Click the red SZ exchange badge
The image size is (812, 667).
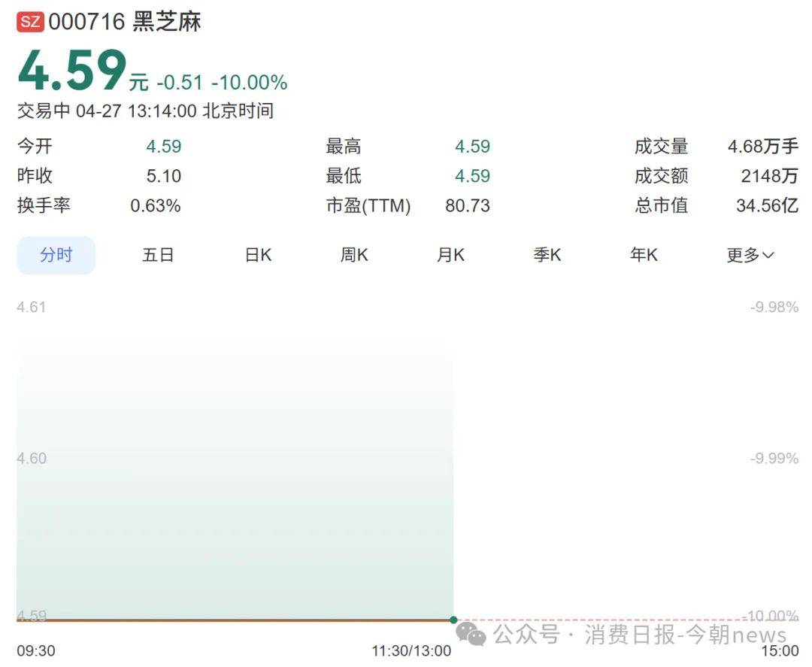(x=31, y=22)
